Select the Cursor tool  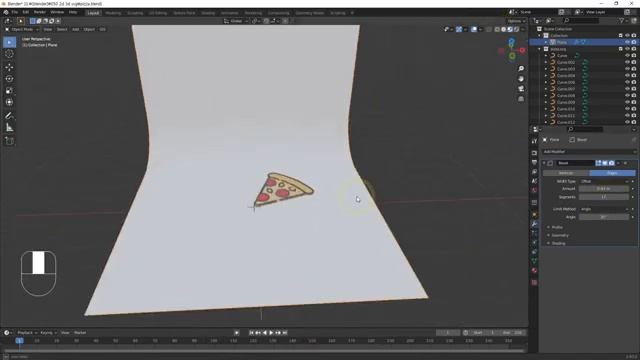[x=9, y=54]
